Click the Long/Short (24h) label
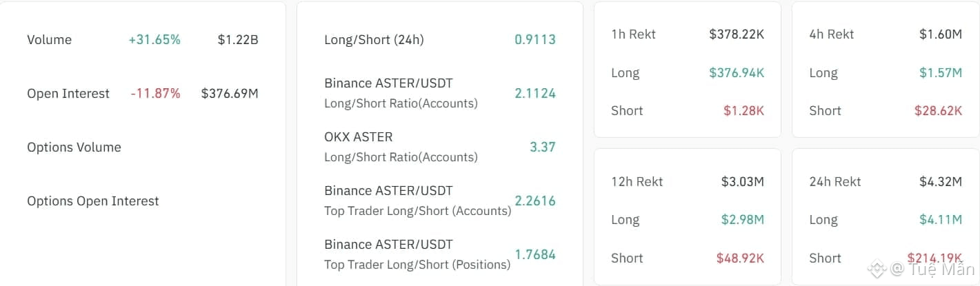 point(374,40)
